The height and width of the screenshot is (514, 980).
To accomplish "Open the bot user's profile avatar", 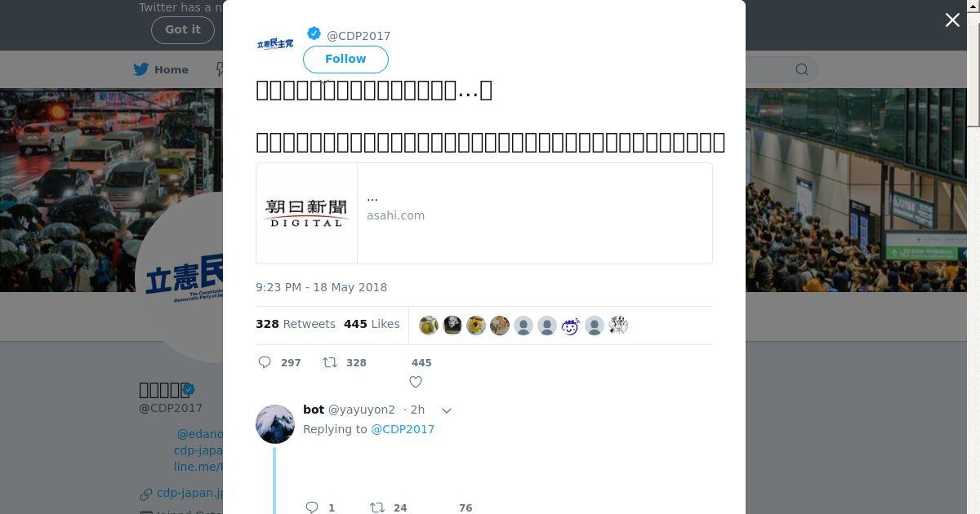I will coord(275,424).
